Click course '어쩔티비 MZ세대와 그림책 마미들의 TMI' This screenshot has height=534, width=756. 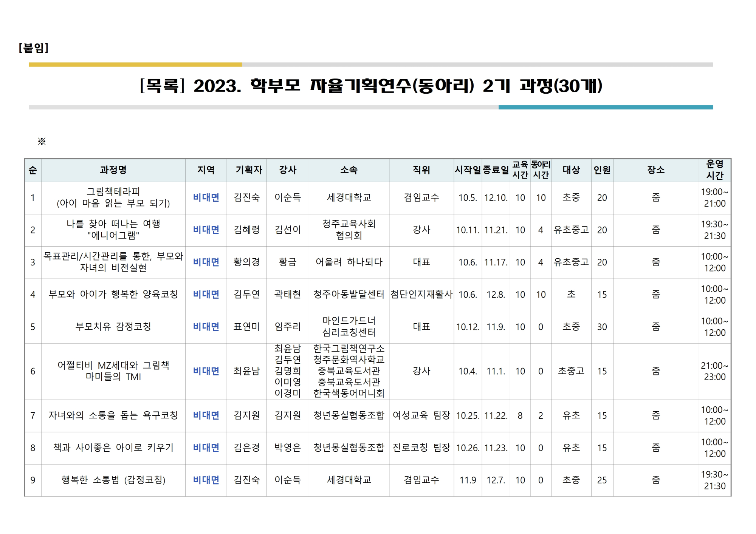(113, 371)
